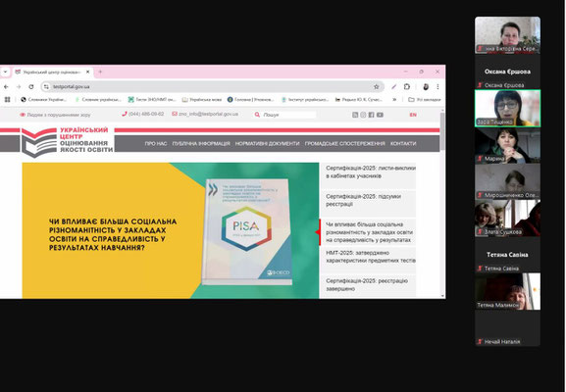Open the apps grid in bookmarks bar
This screenshot has height=392, width=566.
(7, 100)
